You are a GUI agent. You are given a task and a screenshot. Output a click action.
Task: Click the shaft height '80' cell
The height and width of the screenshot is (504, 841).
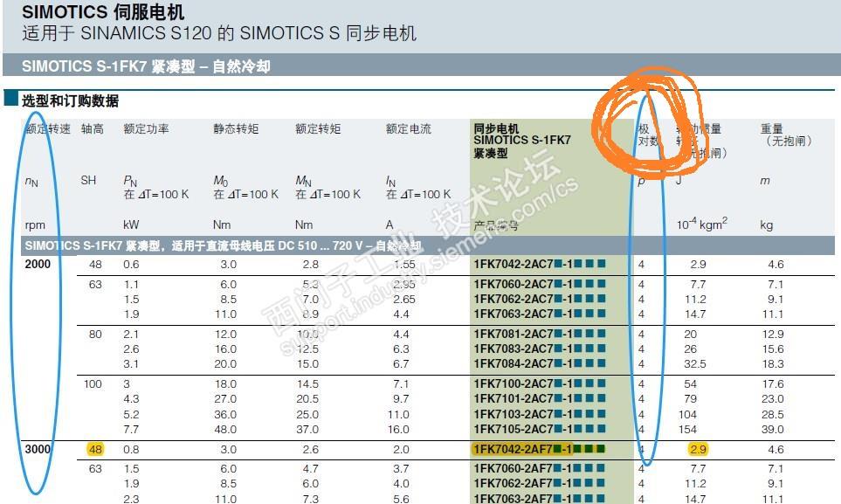click(x=95, y=335)
